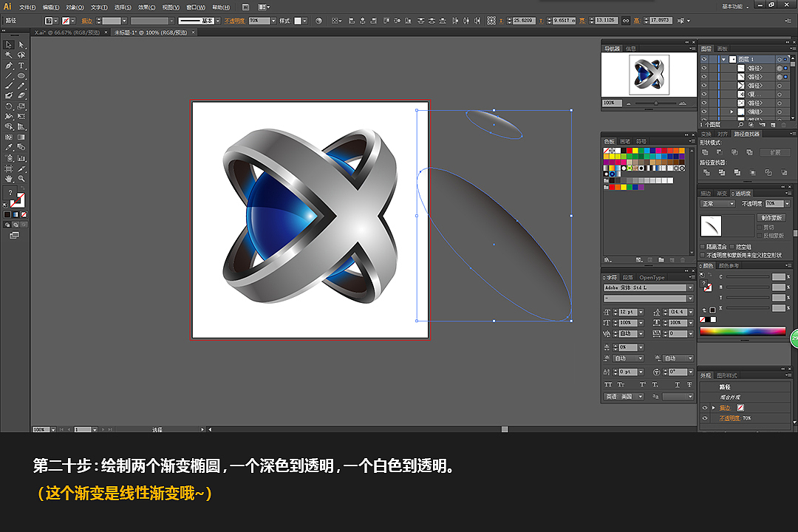Check the 隔离混合 option
The width and height of the screenshot is (798, 532).
pos(702,246)
